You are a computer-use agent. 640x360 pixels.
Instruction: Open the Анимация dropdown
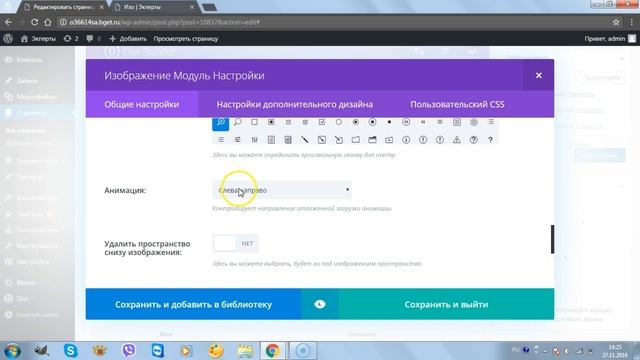282,190
